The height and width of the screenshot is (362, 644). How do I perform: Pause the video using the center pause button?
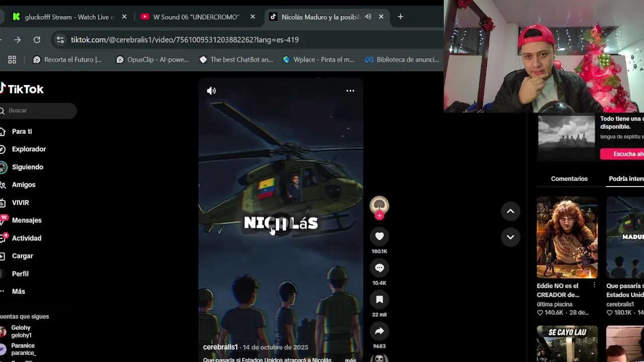click(281, 224)
